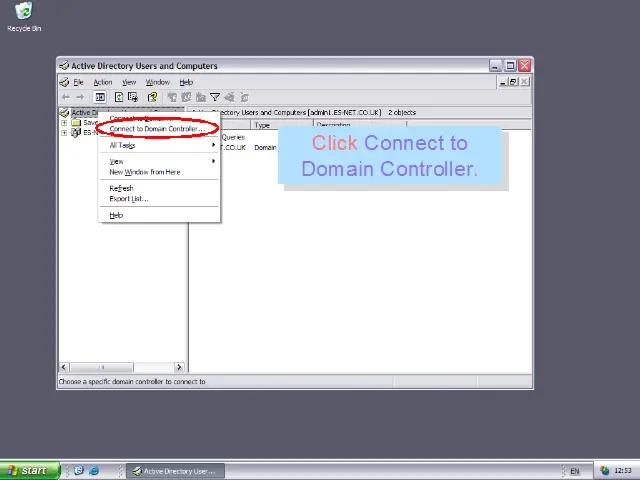Open the Recycle Bin desktop icon
This screenshot has height=480, width=640.
pyautogui.click(x=24, y=15)
